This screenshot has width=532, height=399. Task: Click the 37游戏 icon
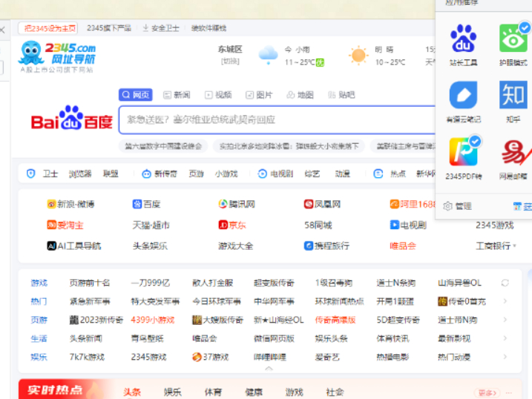click(x=197, y=357)
